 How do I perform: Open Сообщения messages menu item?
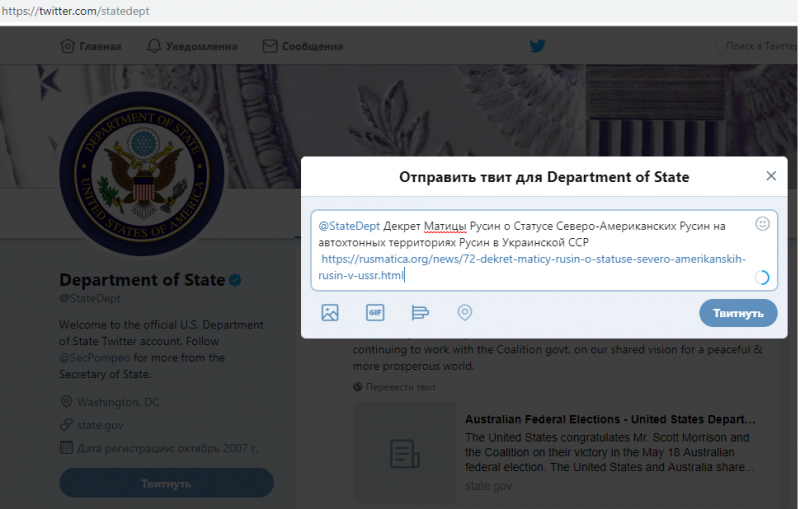click(303, 46)
